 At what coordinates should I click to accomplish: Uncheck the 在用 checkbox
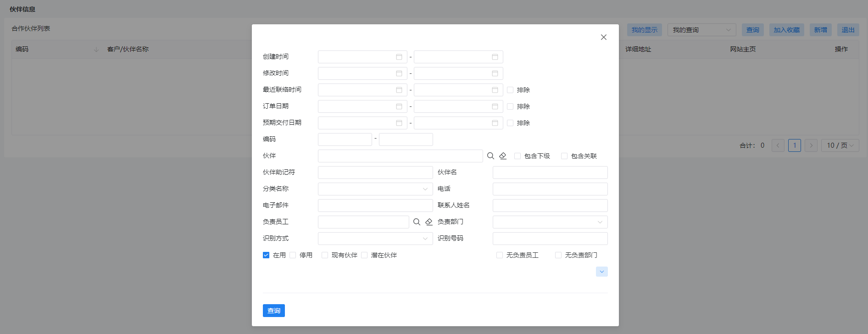pyautogui.click(x=266, y=255)
